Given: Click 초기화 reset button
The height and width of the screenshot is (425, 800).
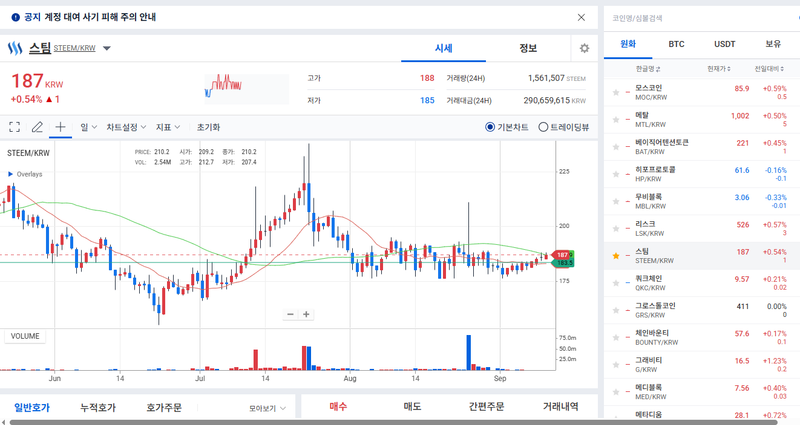Looking at the screenshot, I should click(209, 127).
